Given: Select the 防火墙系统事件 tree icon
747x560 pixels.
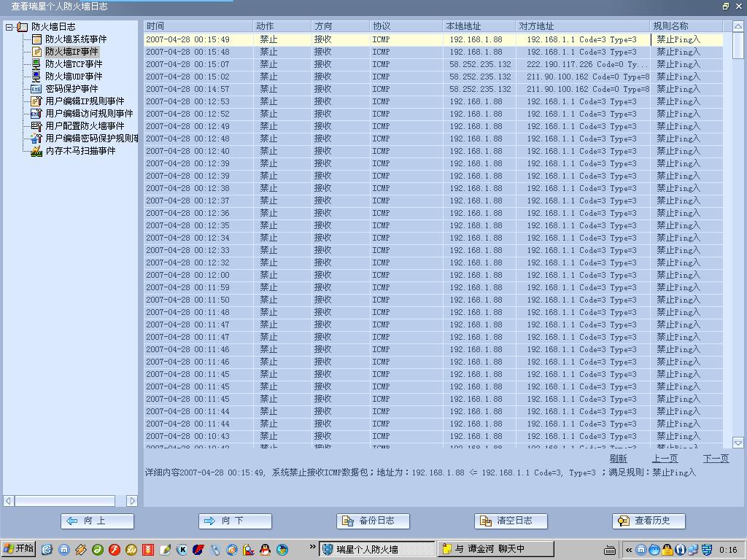Looking at the screenshot, I should click(36, 39).
